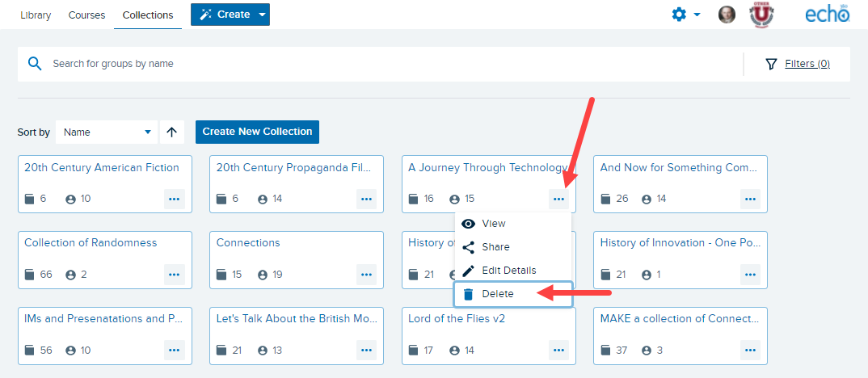Open Let's Talk About the British Mo... collection
Image resolution: width=868 pixels, height=378 pixels.
[x=297, y=319]
